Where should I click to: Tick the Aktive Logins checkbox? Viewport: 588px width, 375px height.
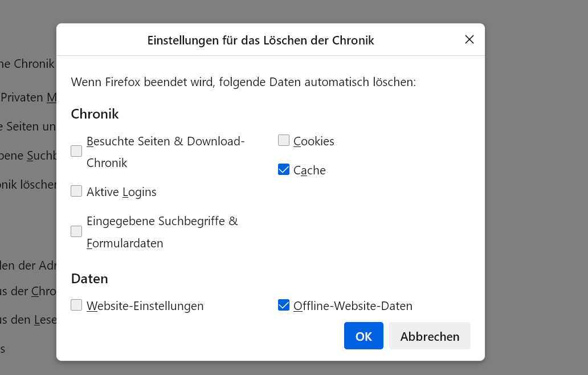(x=76, y=191)
